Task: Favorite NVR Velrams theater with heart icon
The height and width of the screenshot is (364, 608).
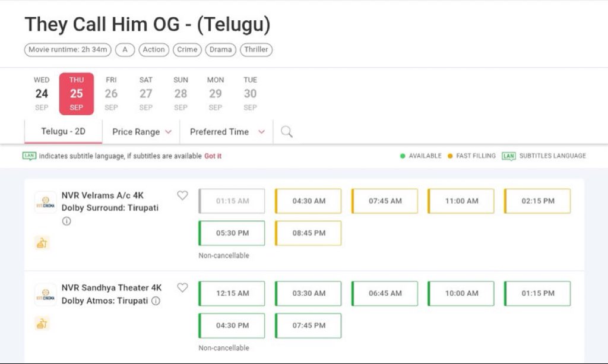Action: pos(182,195)
